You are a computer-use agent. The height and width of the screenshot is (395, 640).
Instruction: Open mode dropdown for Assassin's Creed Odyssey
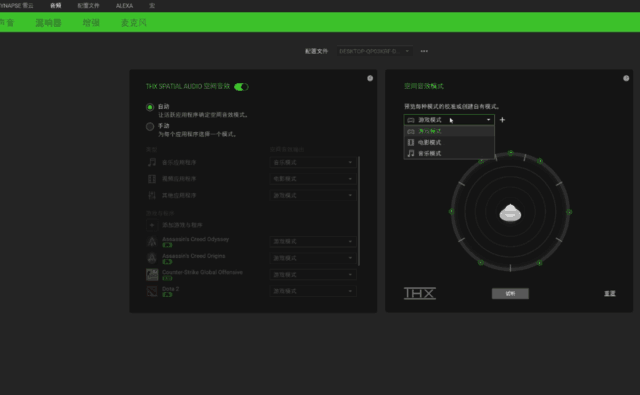pyautogui.click(x=313, y=242)
